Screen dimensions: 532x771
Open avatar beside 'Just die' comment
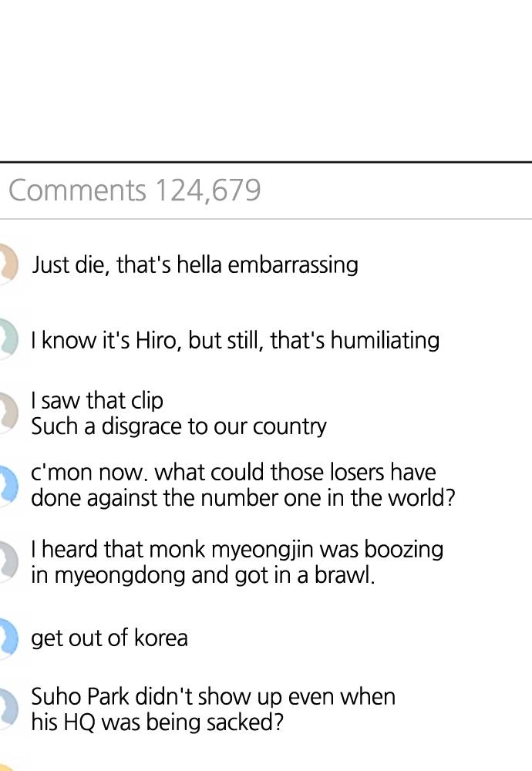click(x=8, y=264)
